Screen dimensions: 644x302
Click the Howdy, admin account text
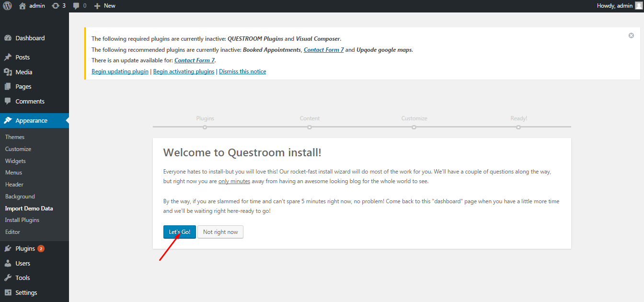pyautogui.click(x=615, y=6)
